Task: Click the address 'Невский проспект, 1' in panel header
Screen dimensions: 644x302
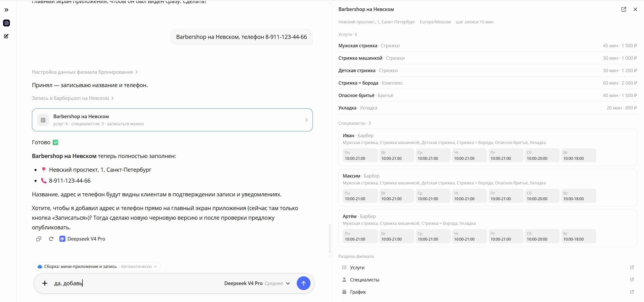Action: coord(377,22)
